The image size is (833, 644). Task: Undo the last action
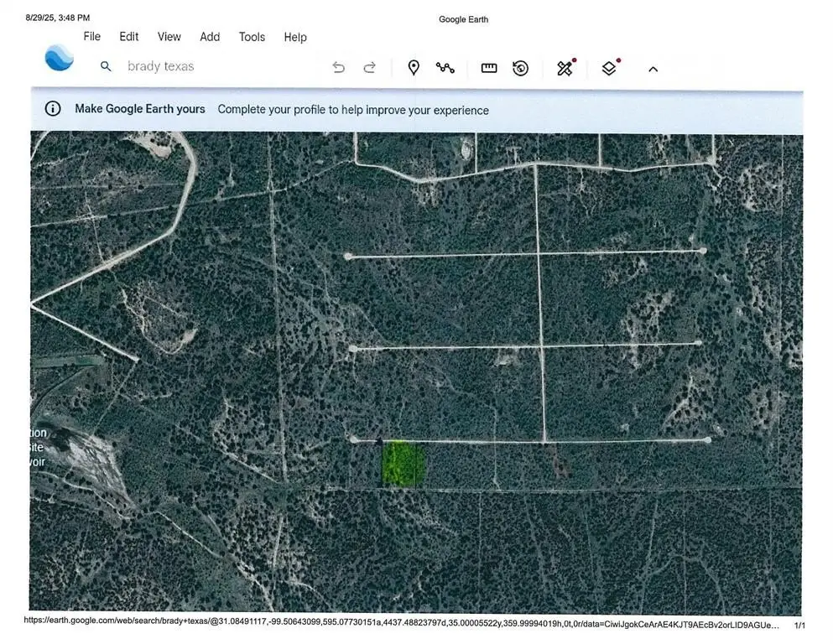point(339,68)
